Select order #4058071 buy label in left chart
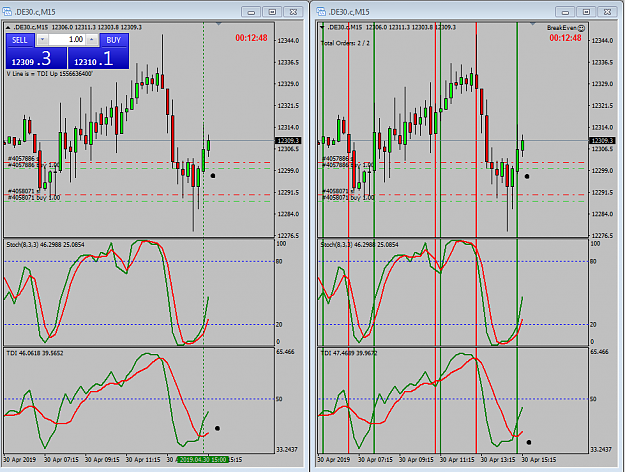 33,197
